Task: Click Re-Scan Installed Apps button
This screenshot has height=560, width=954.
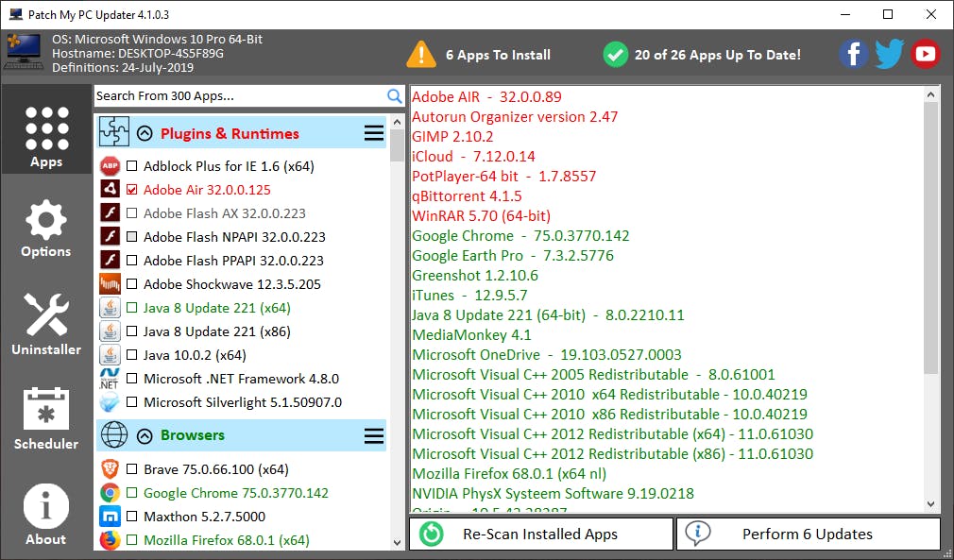Action: [541, 534]
